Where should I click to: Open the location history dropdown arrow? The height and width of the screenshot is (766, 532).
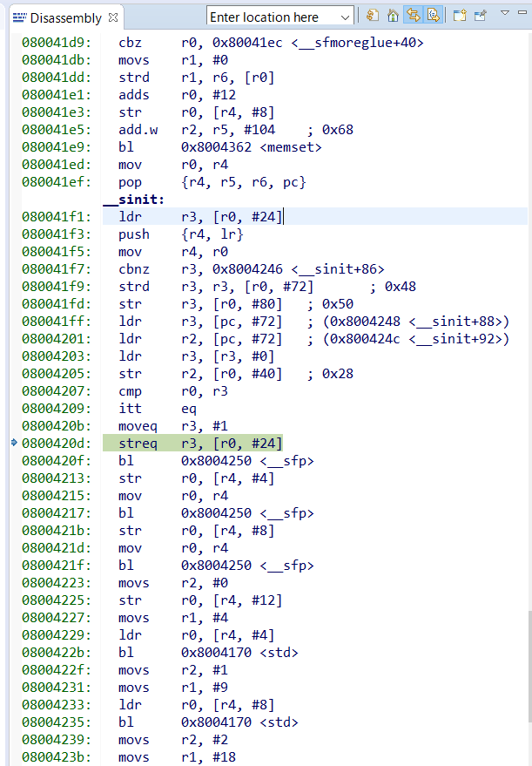346,17
